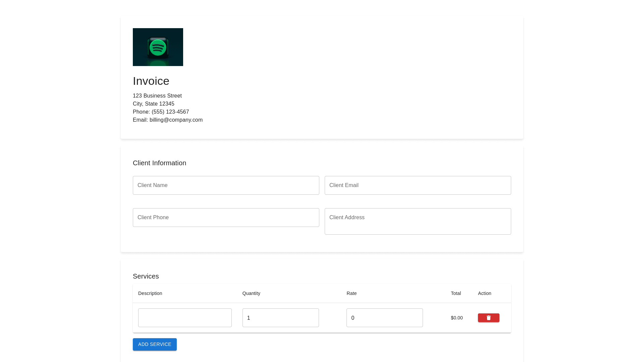Viewport: 644px width, 362px height.
Task: Select the Client Phone input
Action: click(226, 218)
